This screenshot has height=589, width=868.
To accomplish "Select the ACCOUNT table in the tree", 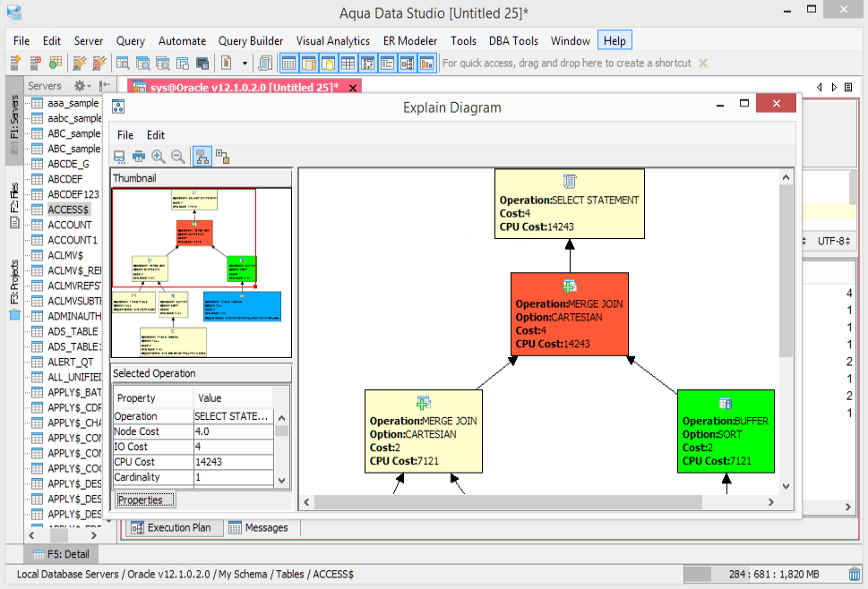I will pyautogui.click(x=69, y=225).
